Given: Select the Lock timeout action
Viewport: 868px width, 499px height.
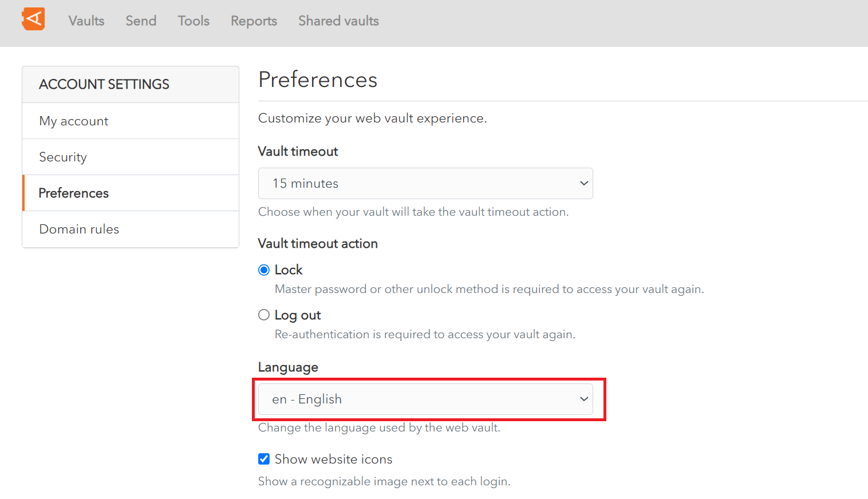Looking at the screenshot, I should click(264, 270).
